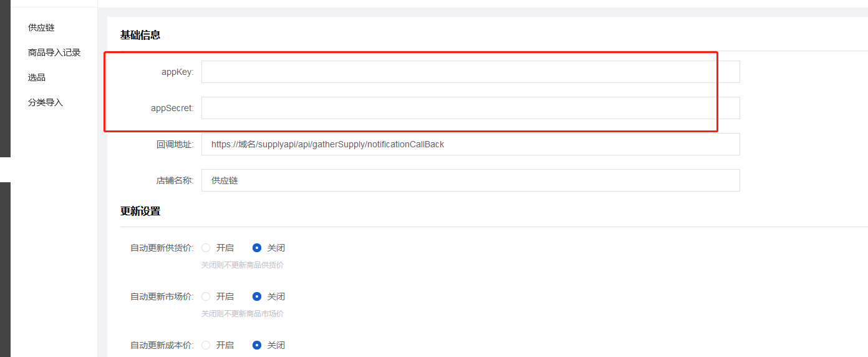Select 开启 for 自动更新市场价
Image resolution: width=868 pixels, height=357 pixels.
point(218,296)
